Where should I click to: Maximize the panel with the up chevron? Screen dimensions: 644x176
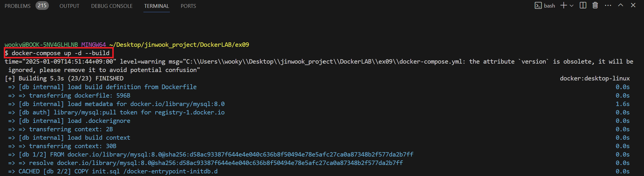pos(620,5)
